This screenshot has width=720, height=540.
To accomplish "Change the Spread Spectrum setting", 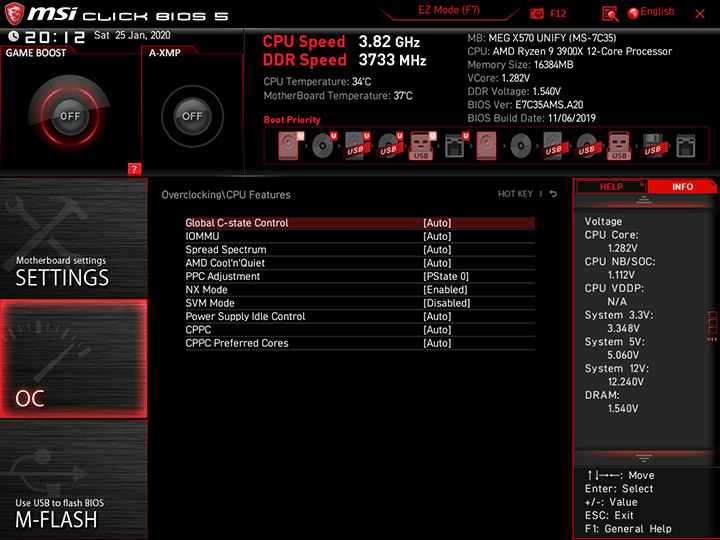I will [x=360, y=249].
